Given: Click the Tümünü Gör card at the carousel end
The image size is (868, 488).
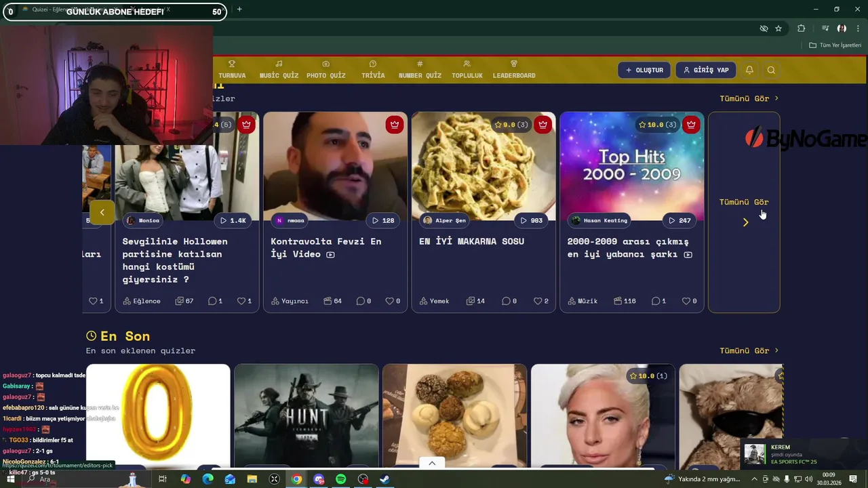Looking at the screenshot, I should pyautogui.click(x=744, y=212).
